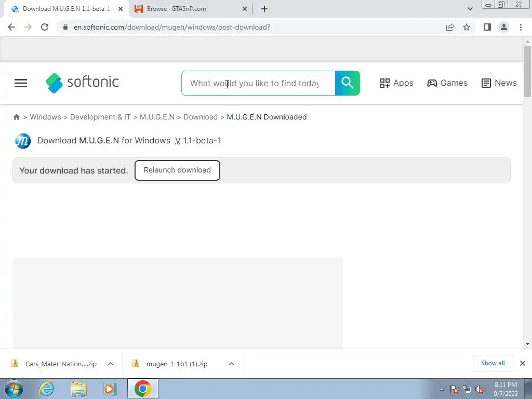
Task: Switch to the Download M.U.G.E.N tab
Action: click(66, 9)
